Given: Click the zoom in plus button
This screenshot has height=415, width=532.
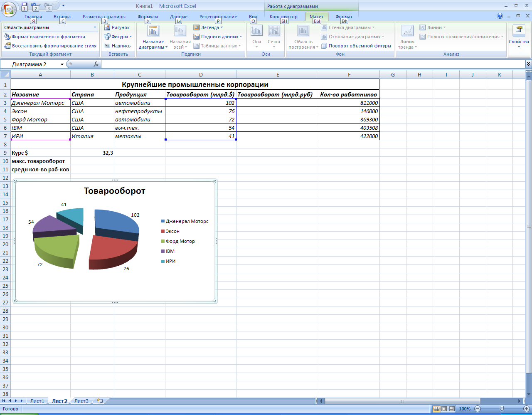Looking at the screenshot, I should point(527,409).
